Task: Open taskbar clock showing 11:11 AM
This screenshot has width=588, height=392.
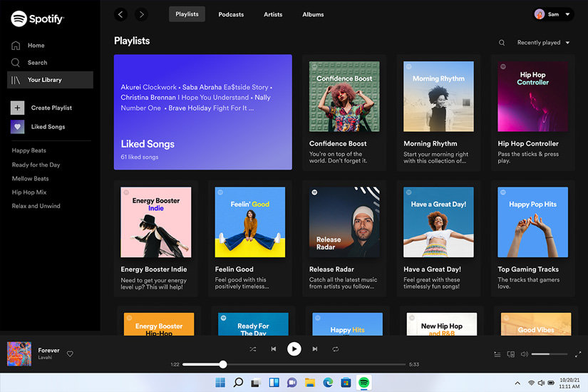Action: point(569,383)
